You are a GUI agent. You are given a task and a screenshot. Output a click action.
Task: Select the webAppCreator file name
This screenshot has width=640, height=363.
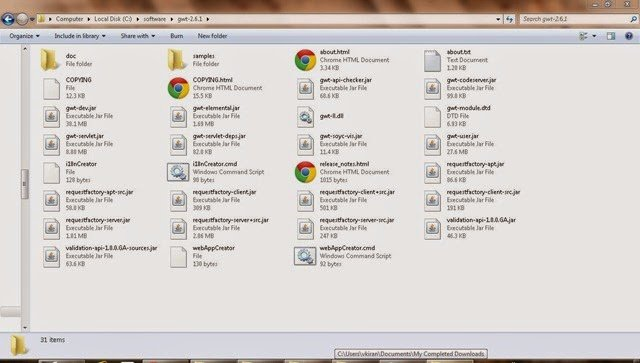coord(213,248)
